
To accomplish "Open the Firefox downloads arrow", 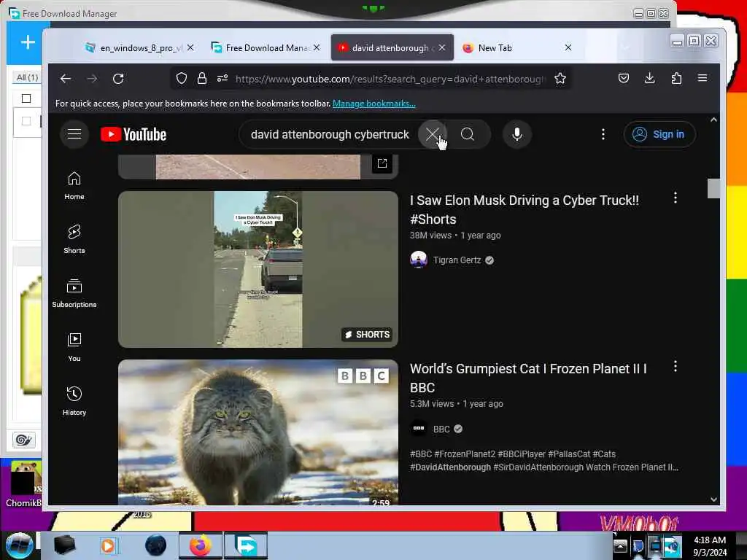I will [x=649, y=78].
